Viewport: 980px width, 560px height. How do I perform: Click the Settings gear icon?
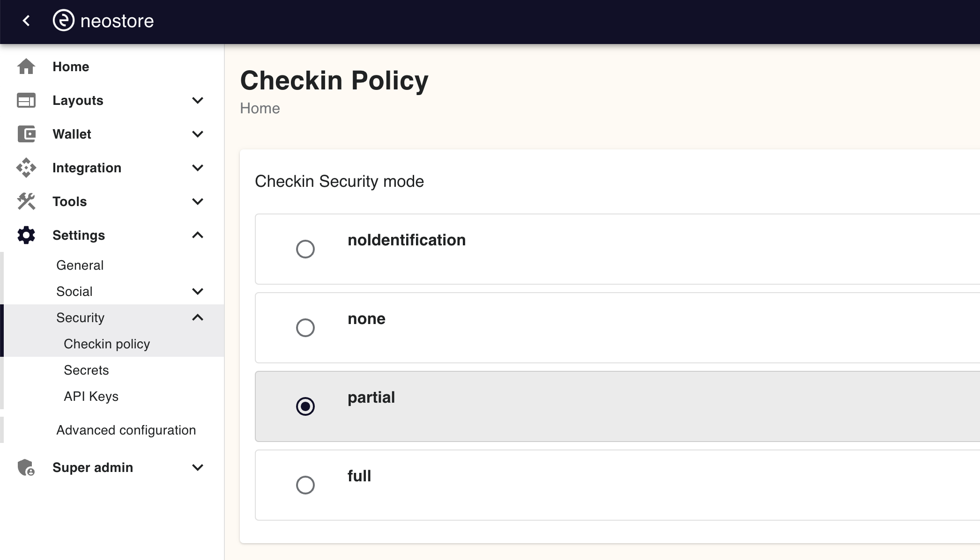coord(27,235)
